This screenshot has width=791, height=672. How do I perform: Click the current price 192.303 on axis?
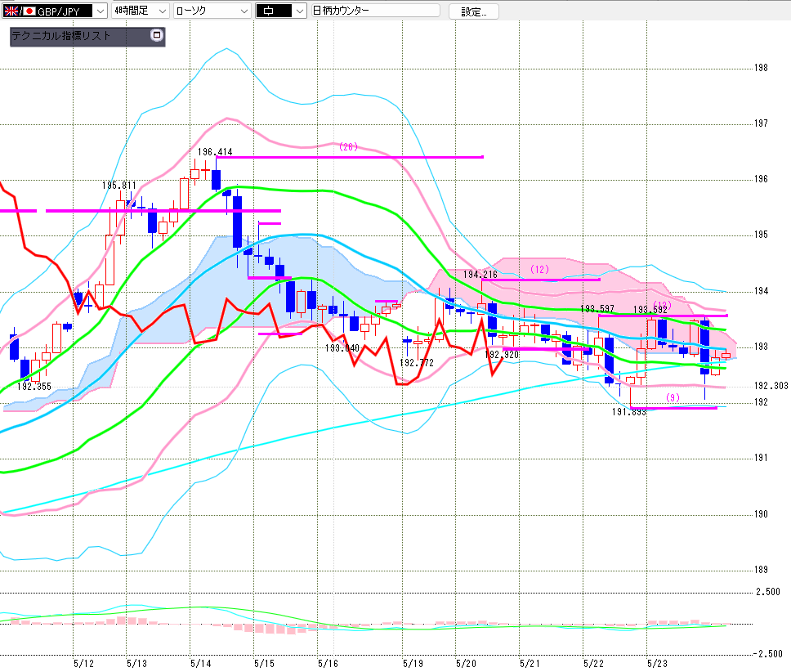click(x=771, y=386)
